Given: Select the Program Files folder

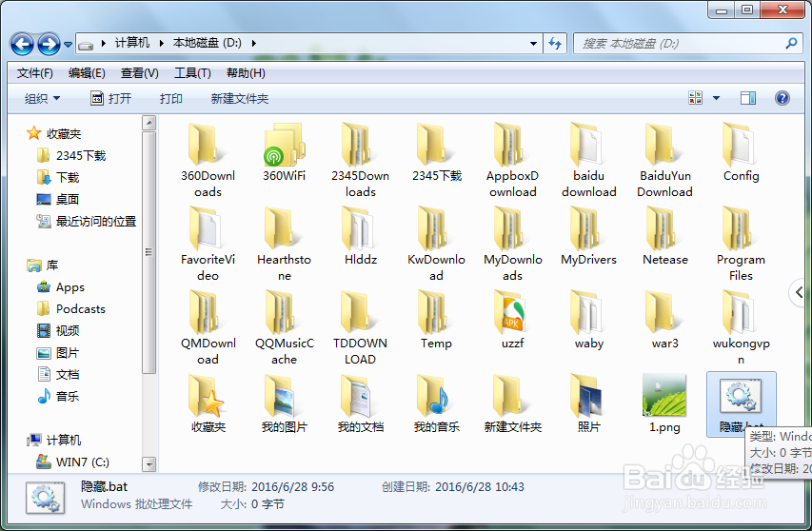Looking at the screenshot, I should [741, 245].
